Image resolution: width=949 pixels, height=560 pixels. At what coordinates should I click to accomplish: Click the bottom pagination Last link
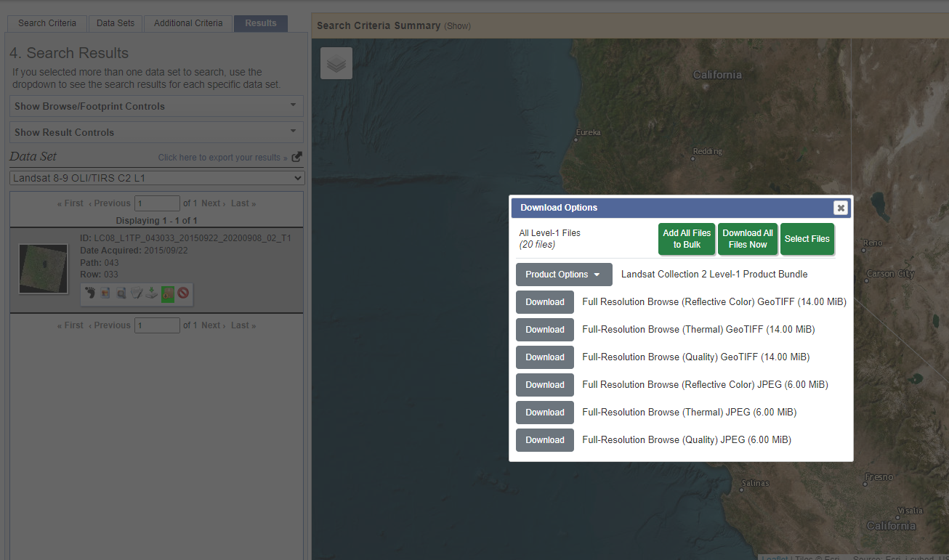243,325
